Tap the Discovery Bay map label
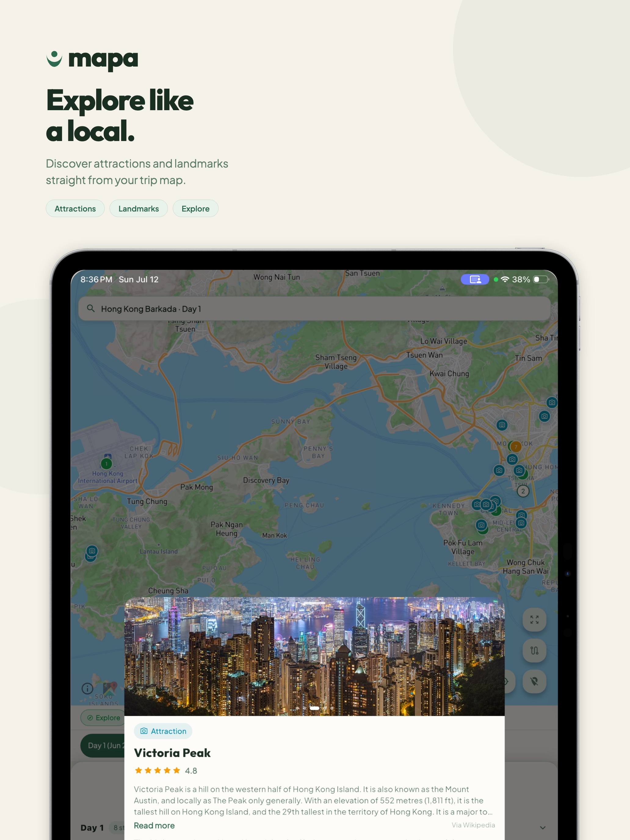The width and height of the screenshot is (630, 840). click(266, 480)
